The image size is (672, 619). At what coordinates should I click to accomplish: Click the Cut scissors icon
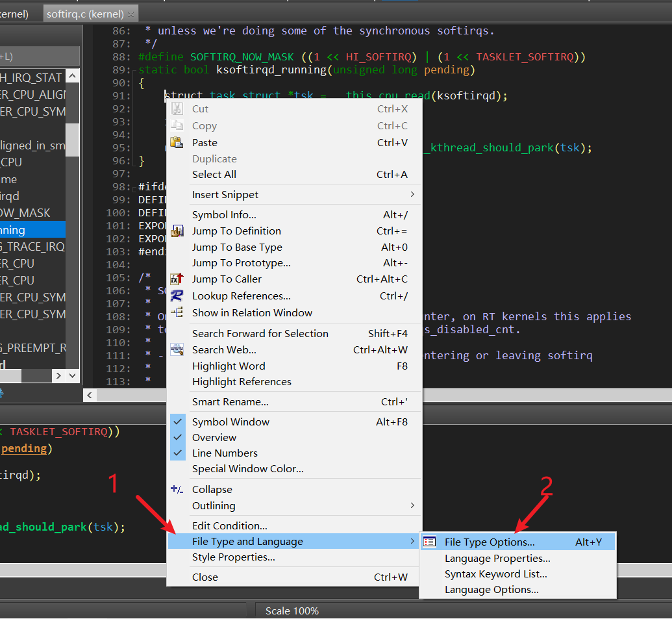tap(177, 108)
